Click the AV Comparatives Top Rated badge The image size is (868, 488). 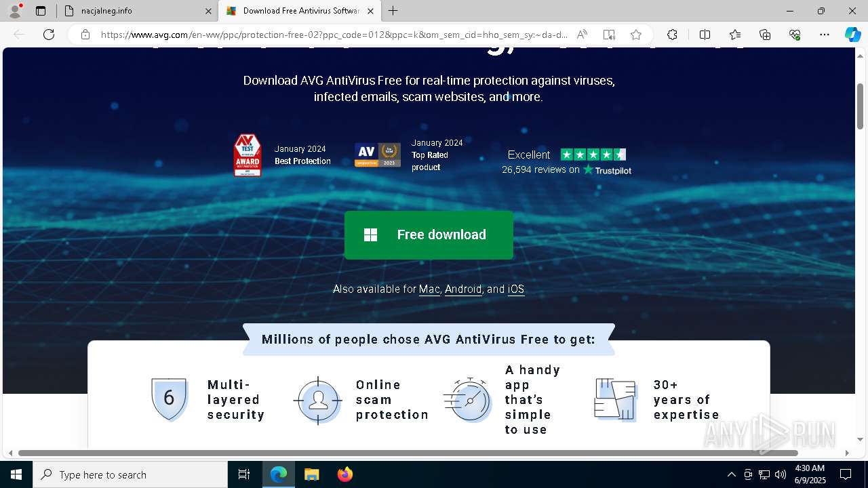[378, 155]
